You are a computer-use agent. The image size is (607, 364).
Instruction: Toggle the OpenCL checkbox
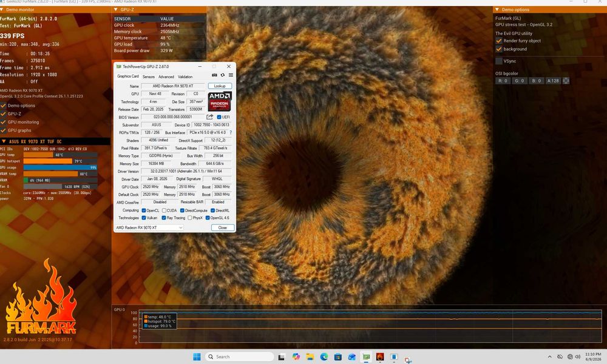144,211
